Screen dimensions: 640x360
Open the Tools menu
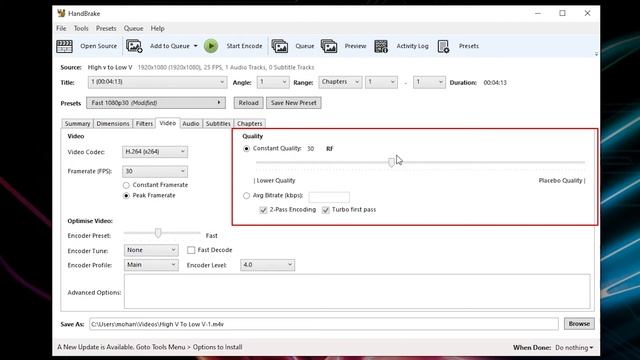pos(81,28)
